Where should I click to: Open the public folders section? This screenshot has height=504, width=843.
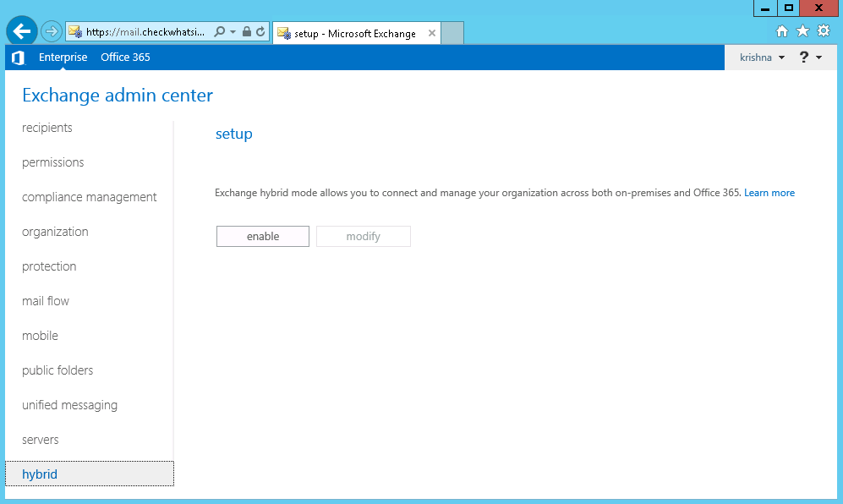point(57,370)
